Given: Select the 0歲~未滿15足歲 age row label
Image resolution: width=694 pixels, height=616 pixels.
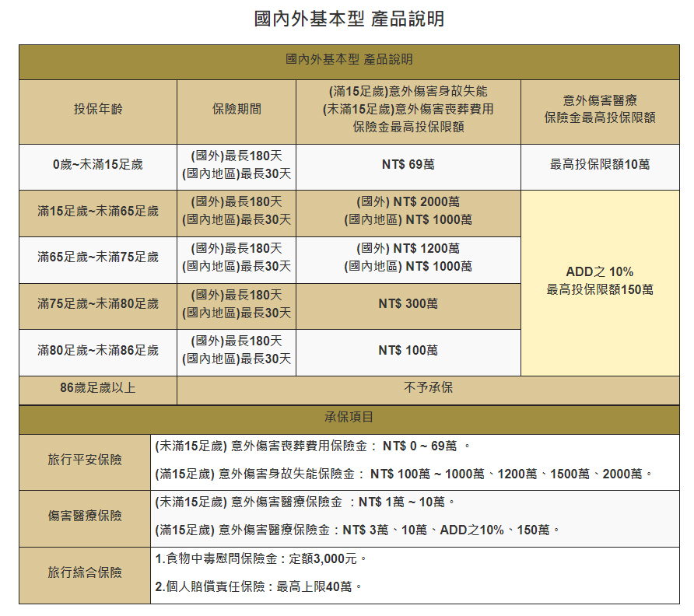Looking at the screenshot, I should (x=98, y=165).
